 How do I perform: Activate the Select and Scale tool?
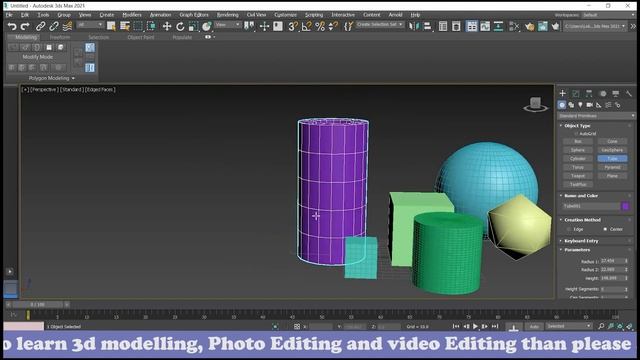pyautogui.click(x=193, y=27)
